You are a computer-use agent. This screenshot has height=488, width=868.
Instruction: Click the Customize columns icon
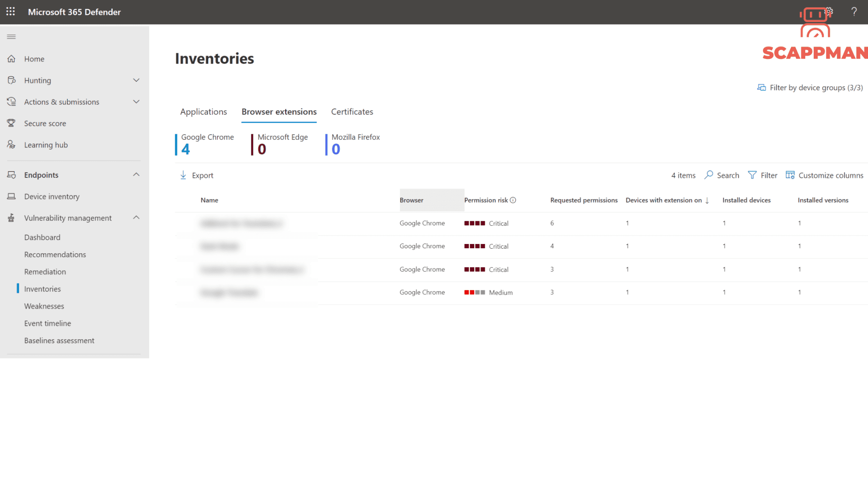pyautogui.click(x=790, y=175)
